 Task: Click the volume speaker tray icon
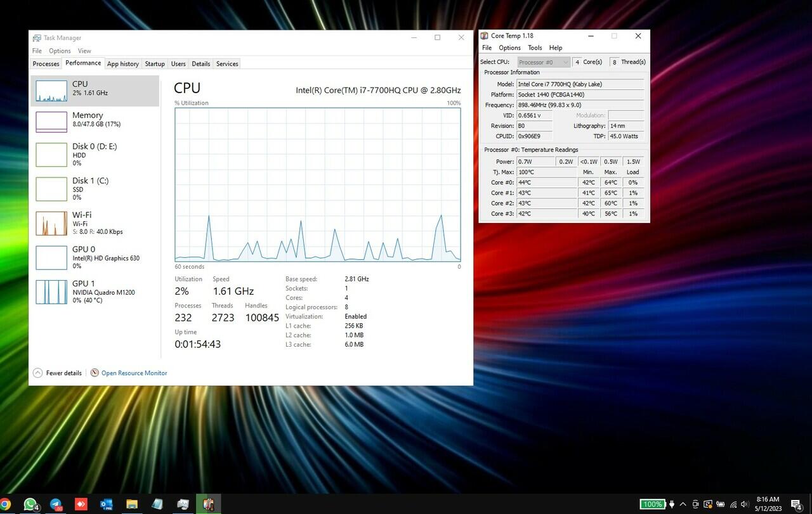[x=743, y=504]
